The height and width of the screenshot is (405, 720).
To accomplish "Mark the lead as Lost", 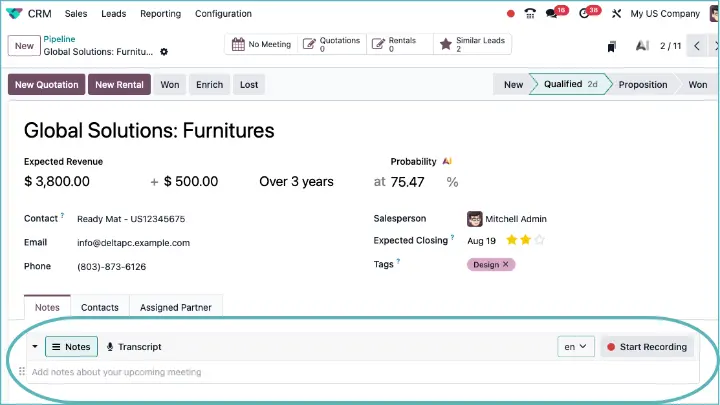I will tap(249, 84).
